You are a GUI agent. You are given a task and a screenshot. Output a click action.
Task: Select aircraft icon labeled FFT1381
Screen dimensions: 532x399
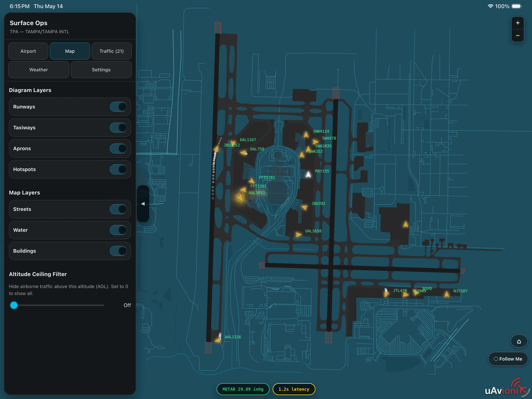(x=243, y=189)
